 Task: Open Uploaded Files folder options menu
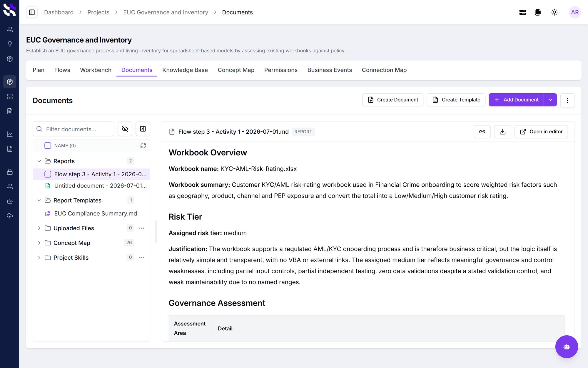pyautogui.click(x=142, y=228)
